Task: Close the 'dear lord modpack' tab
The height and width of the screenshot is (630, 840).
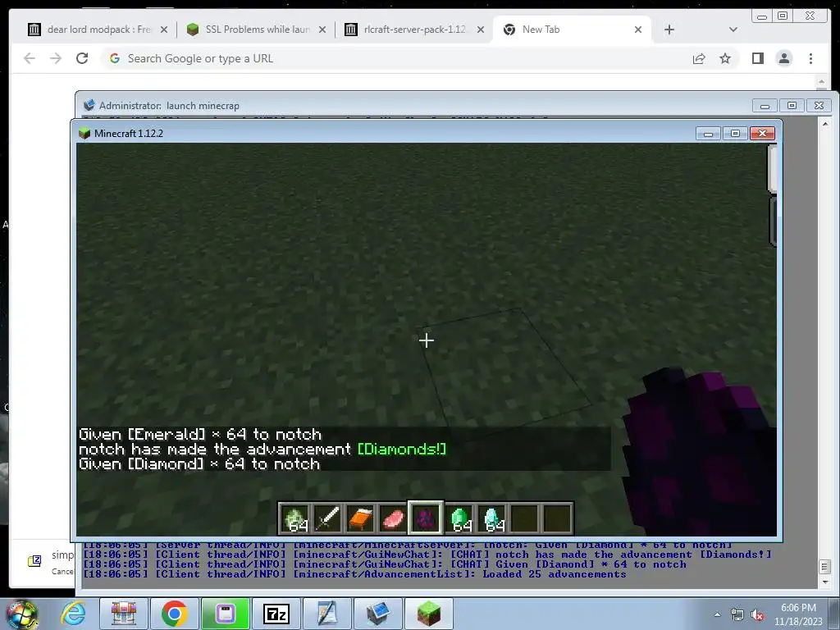Action: tap(164, 30)
